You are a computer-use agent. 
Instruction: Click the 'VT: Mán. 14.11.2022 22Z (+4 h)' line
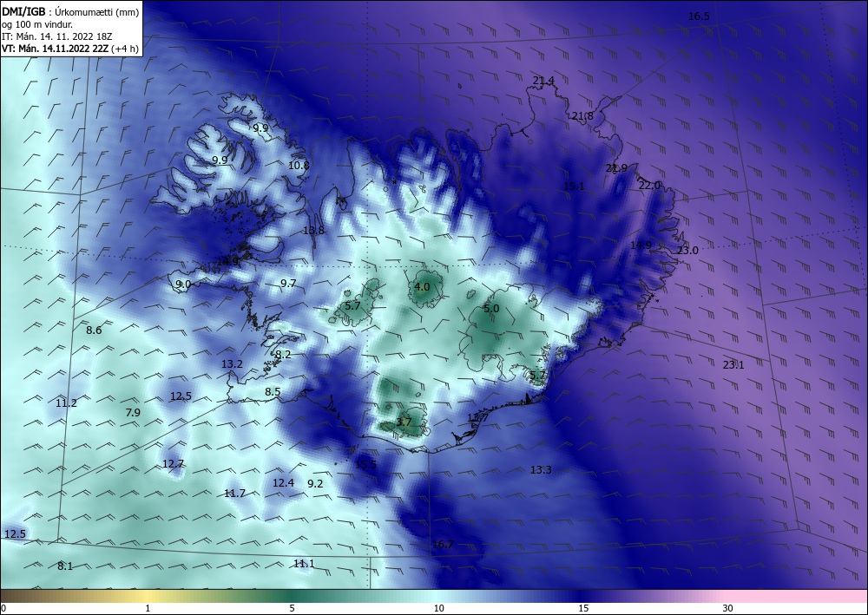(70, 49)
